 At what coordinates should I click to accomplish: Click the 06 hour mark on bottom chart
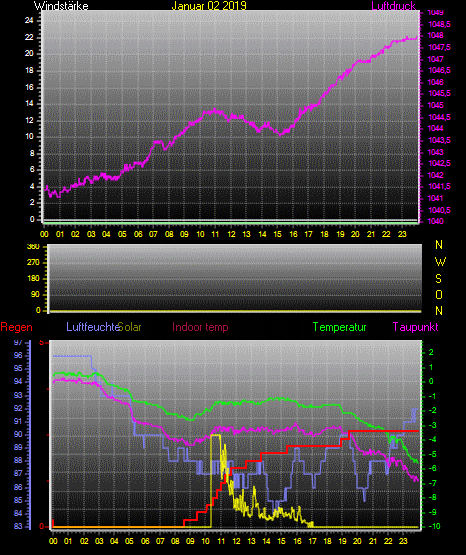145,541
